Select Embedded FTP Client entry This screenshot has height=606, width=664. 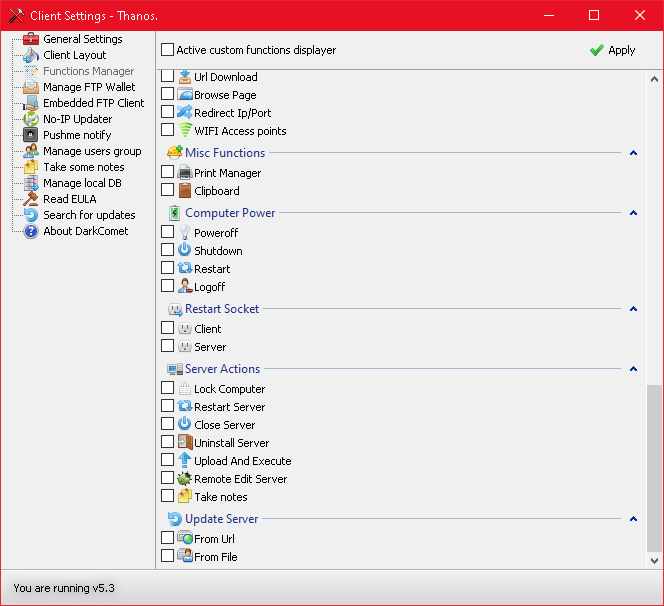click(x=93, y=103)
